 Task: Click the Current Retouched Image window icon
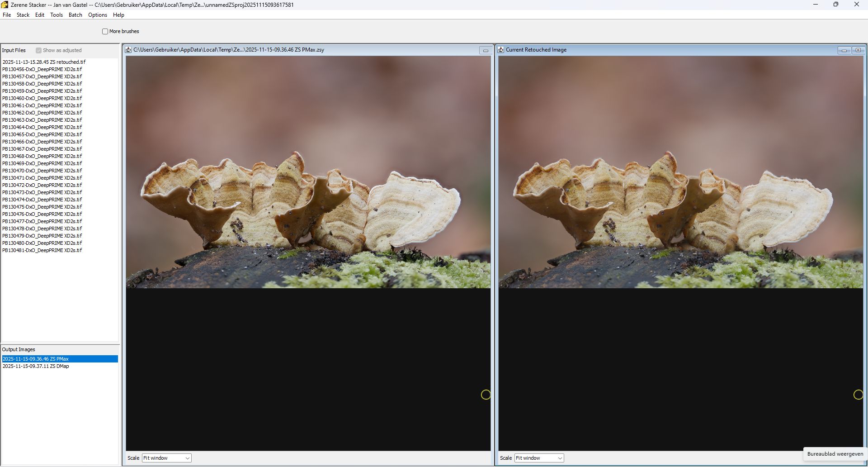(x=501, y=50)
